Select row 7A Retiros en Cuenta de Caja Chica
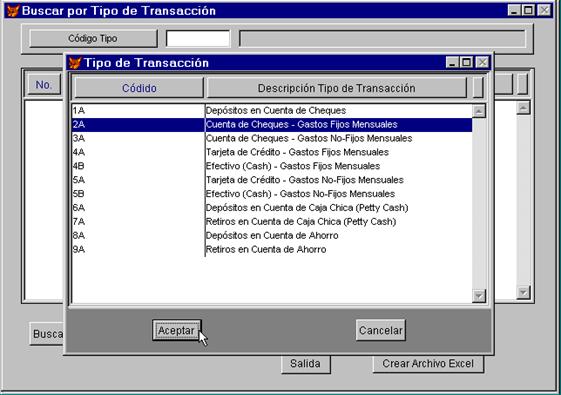561x395 pixels. [x=272, y=222]
